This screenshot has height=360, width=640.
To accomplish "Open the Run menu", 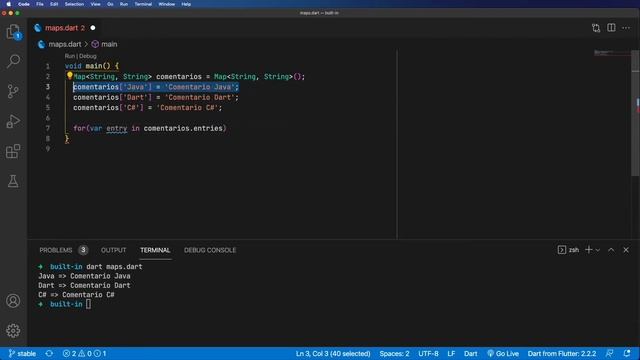I will coord(124,4).
